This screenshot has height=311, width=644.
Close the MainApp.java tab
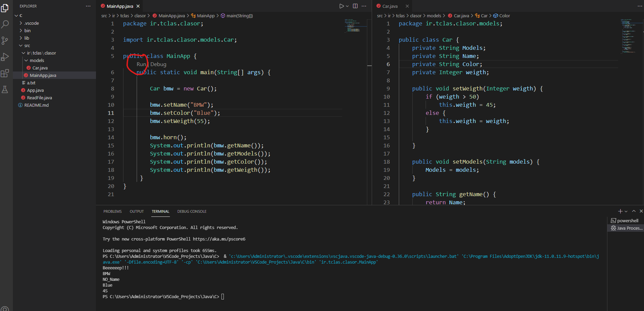coord(138,6)
